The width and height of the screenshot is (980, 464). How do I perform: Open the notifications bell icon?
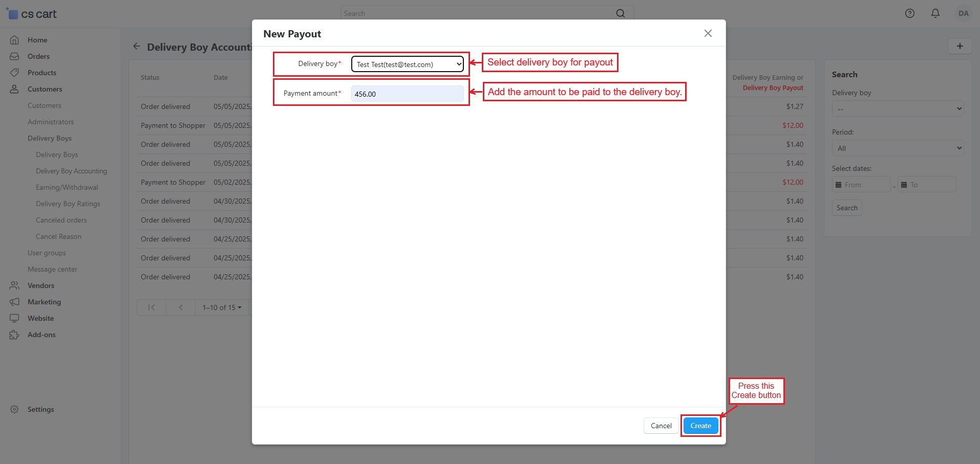pyautogui.click(x=935, y=14)
